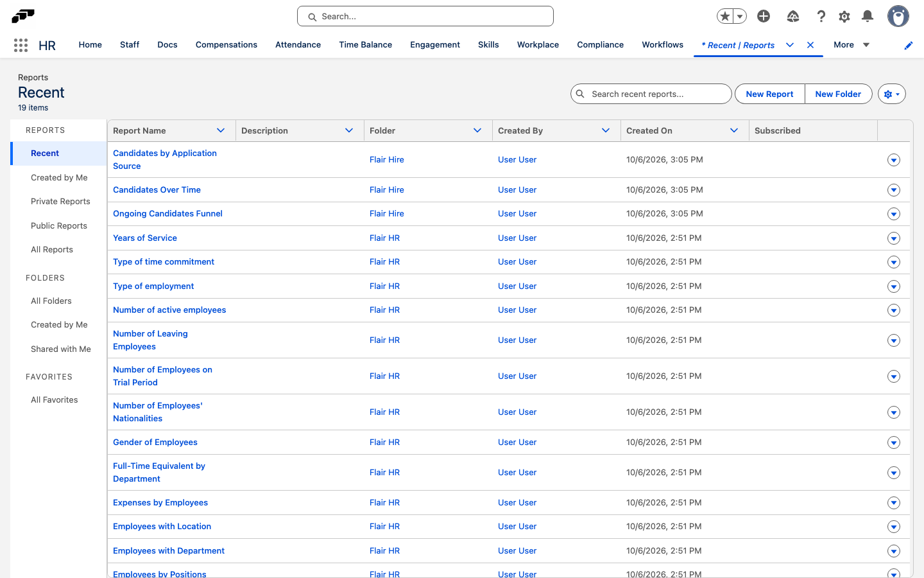Viewport: 924px width, 578px height.
Task: Click User User creator for Type of employment
Action: (x=517, y=286)
